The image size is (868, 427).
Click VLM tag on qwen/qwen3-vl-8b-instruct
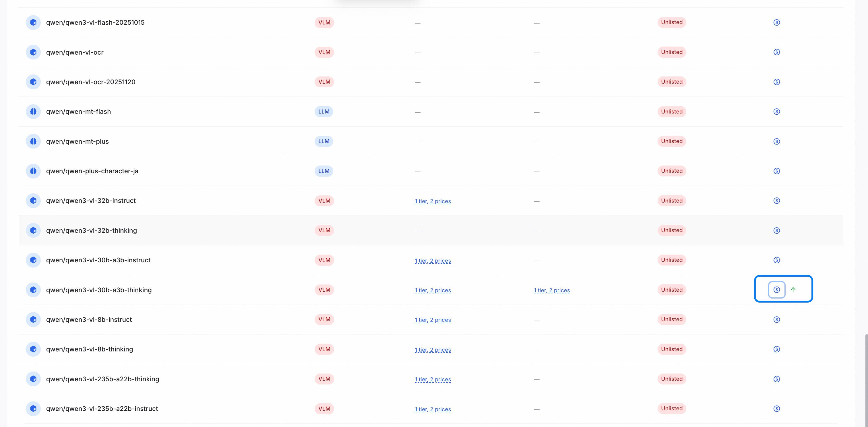click(324, 320)
